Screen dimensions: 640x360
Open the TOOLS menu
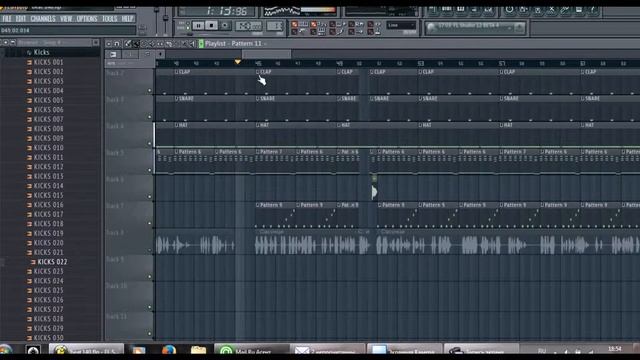[x=109, y=19]
